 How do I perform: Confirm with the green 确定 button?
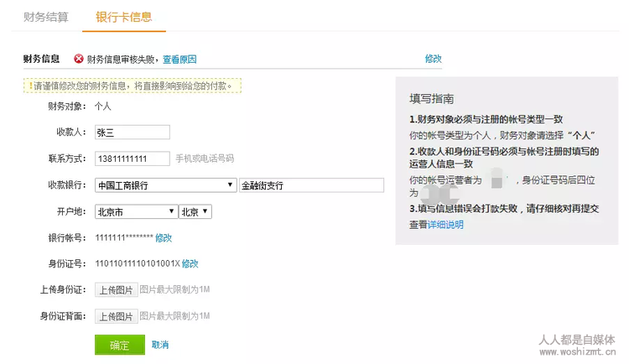click(x=120, y=345)
